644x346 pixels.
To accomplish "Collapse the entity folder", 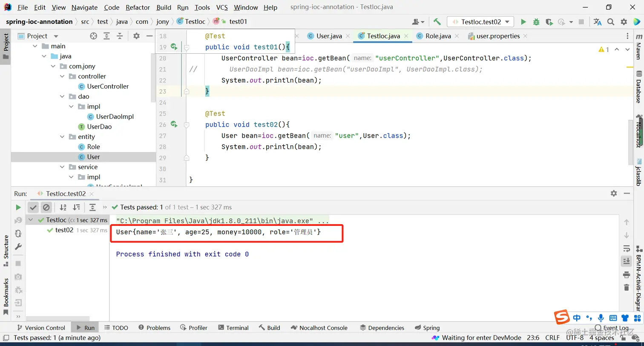I will (62, 137).
